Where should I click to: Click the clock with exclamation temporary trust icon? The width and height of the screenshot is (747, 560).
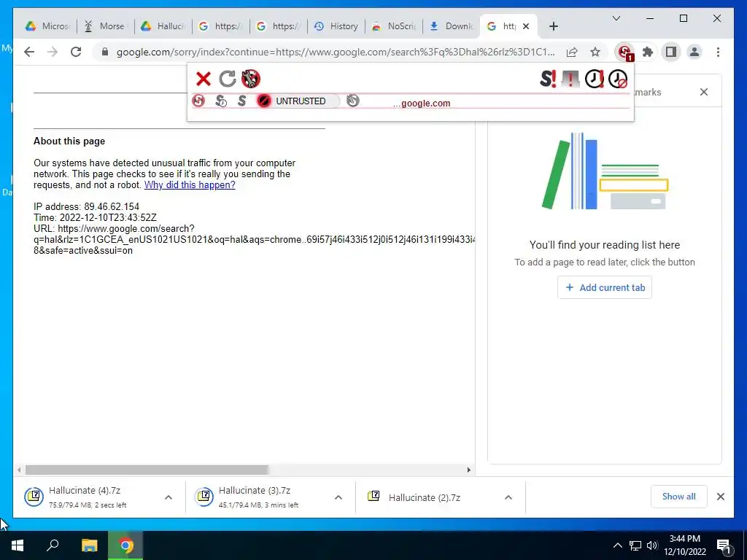594,79
